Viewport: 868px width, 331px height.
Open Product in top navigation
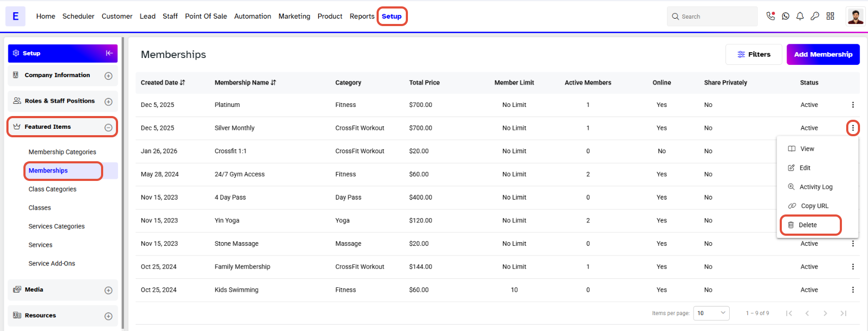click(330, 16)
